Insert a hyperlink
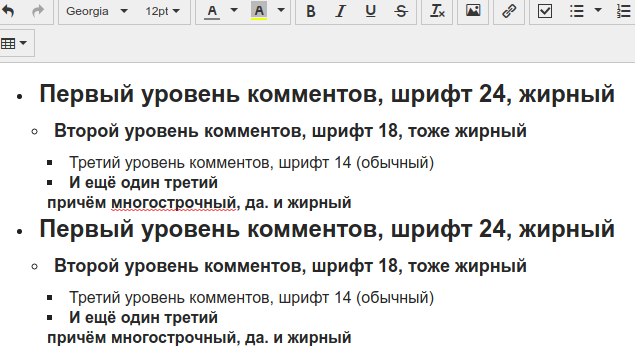The image size is (635, 362). (x=509, y=11)
